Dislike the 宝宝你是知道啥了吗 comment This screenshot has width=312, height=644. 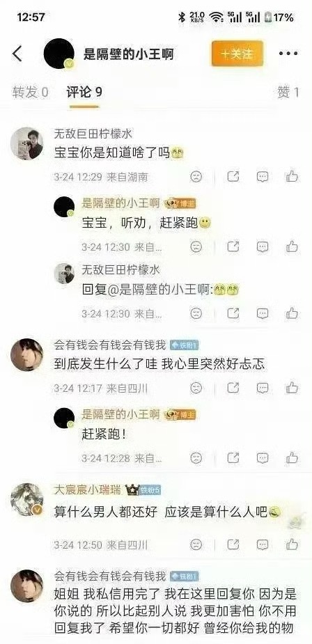coord(196,177)
